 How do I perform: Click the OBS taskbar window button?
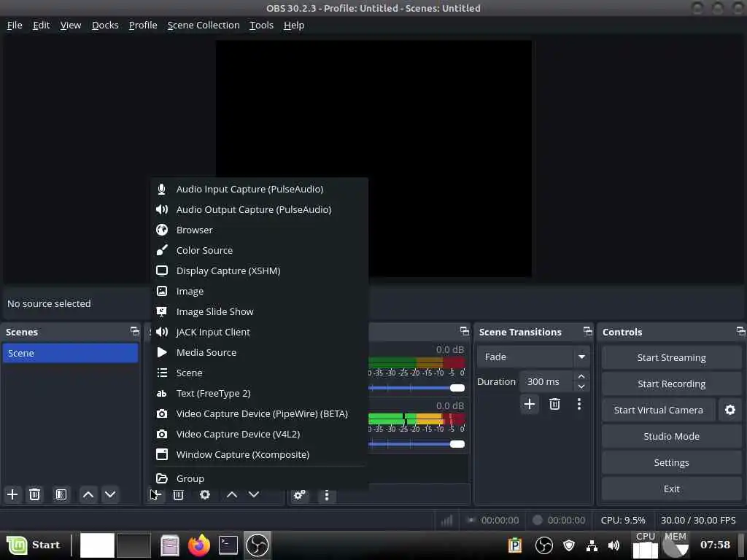click(258, 545)
